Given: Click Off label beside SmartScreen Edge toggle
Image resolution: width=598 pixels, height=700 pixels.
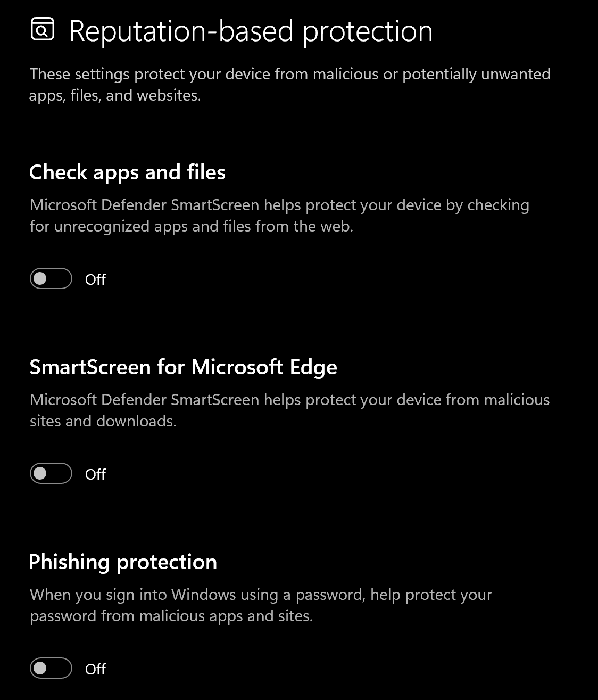Looking at the screenshot, I should click(95, 474).
